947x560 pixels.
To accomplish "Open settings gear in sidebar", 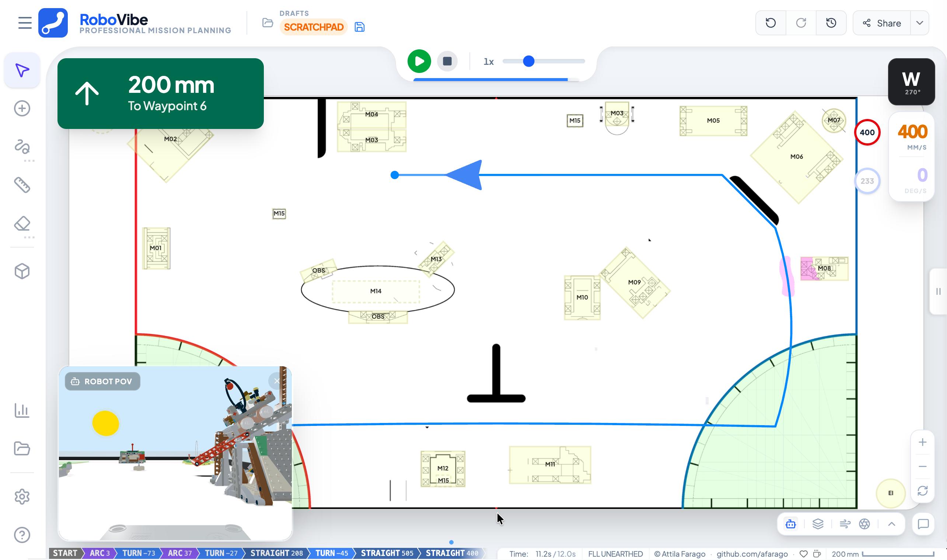I will click(22, 497).
